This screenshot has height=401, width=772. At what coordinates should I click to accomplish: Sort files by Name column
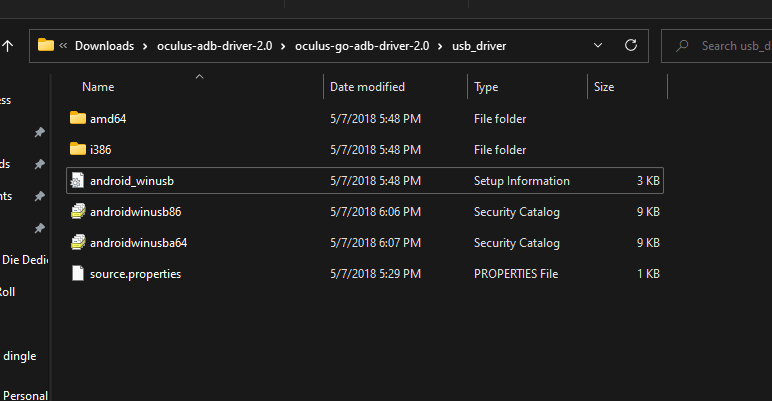tap(98, 87)
